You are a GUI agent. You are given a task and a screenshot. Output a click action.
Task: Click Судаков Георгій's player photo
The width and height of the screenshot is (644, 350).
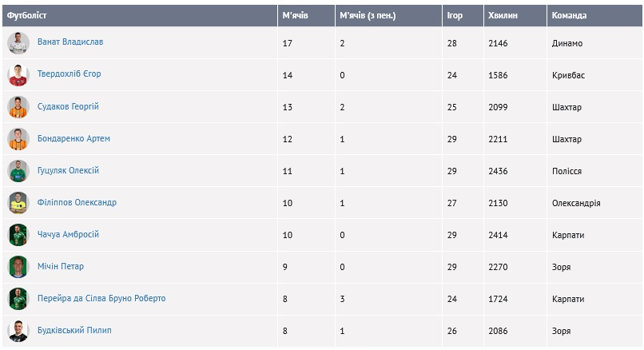[x=18, y=107]
